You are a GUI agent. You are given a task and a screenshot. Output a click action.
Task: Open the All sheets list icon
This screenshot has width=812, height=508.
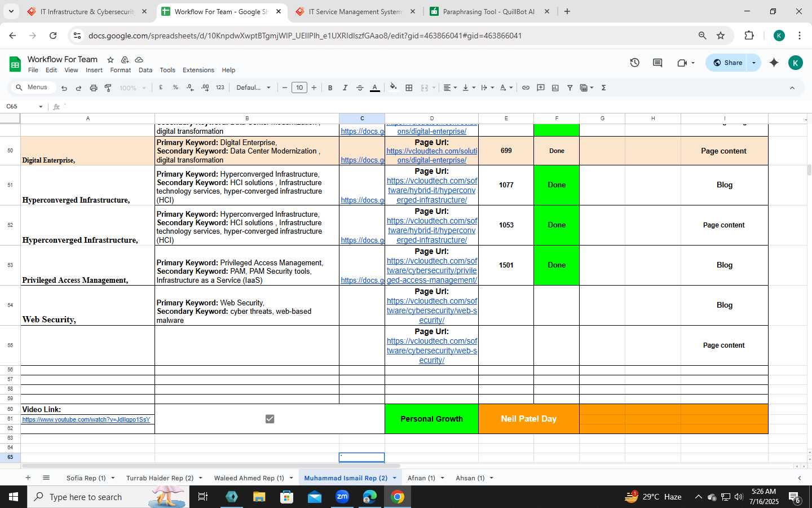(x=46, y=478)
